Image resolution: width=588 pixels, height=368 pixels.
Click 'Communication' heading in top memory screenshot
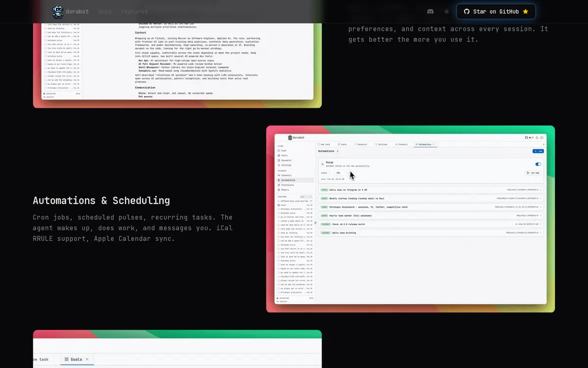tap(146, 87)
